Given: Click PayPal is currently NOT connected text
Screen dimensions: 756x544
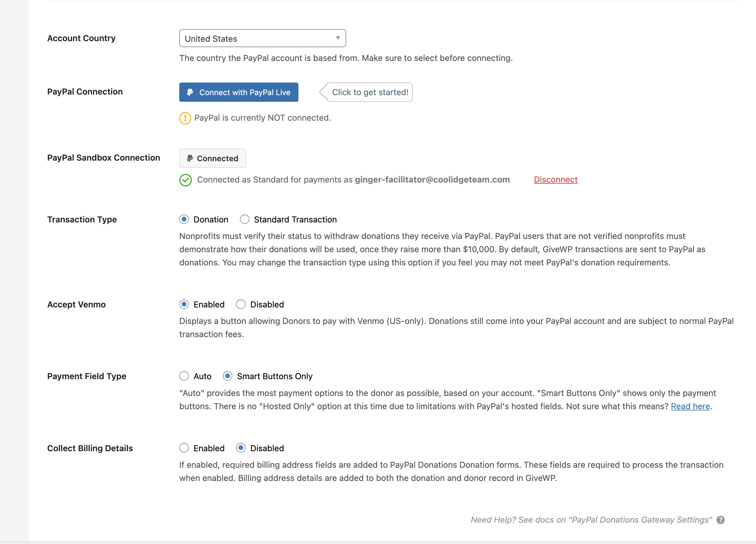Looking at the screenshot, I should point(262,118).
